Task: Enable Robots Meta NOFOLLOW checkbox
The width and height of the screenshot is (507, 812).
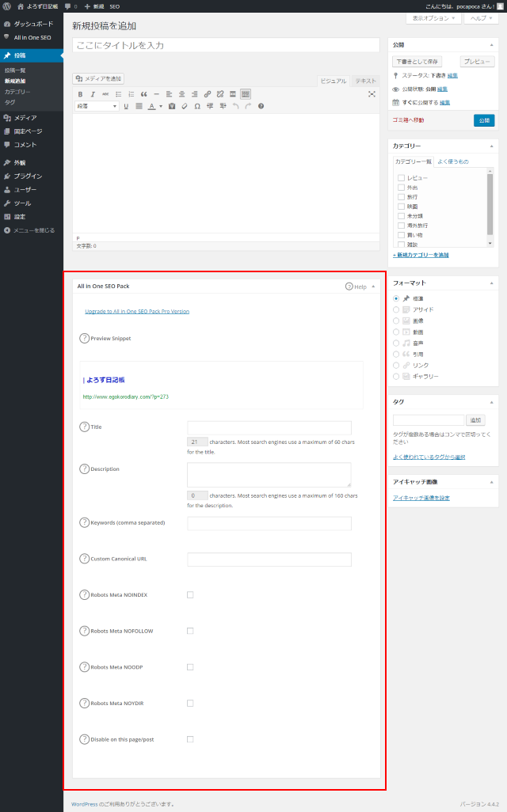Action: click(190, 632)
